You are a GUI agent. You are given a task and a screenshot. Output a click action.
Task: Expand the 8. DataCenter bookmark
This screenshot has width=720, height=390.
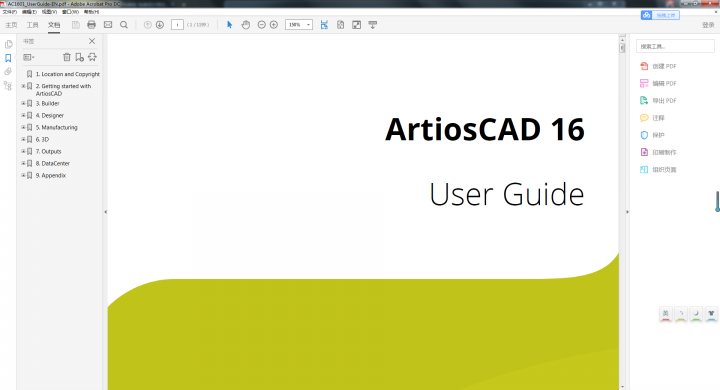[x=23, y=163]
